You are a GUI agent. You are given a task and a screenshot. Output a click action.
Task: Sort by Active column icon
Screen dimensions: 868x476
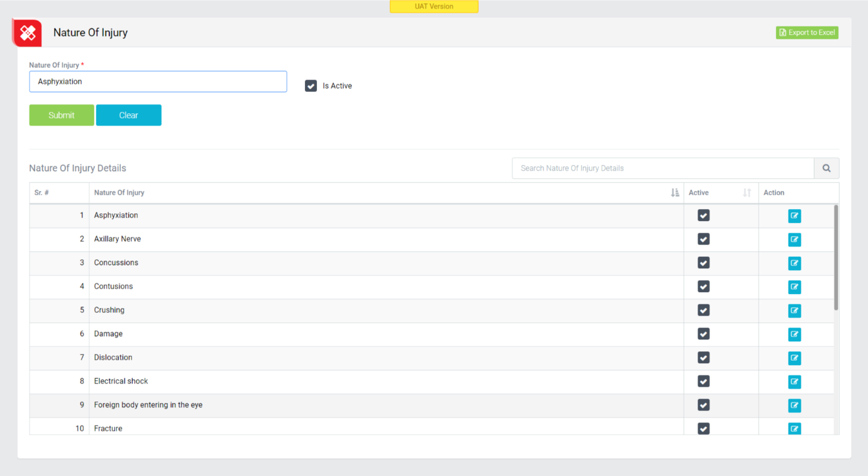point(747,193)
